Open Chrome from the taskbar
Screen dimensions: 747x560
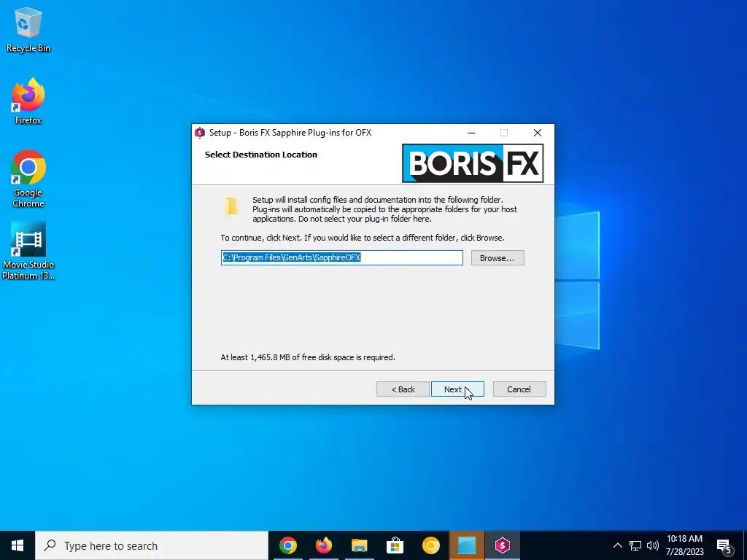pos(288,545)
